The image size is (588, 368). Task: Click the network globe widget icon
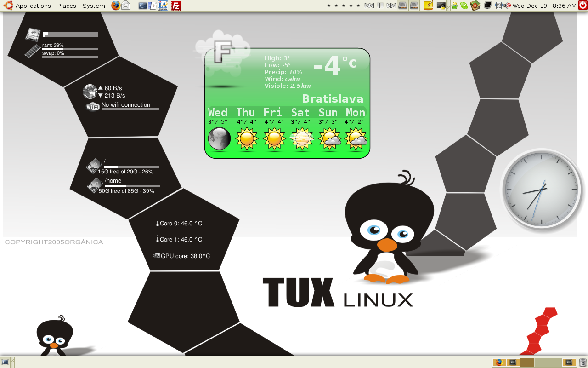[90, 92]
